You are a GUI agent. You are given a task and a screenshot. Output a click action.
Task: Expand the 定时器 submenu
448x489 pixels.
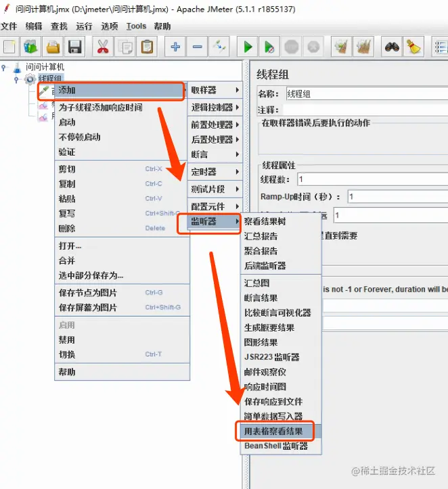[215, 172]
